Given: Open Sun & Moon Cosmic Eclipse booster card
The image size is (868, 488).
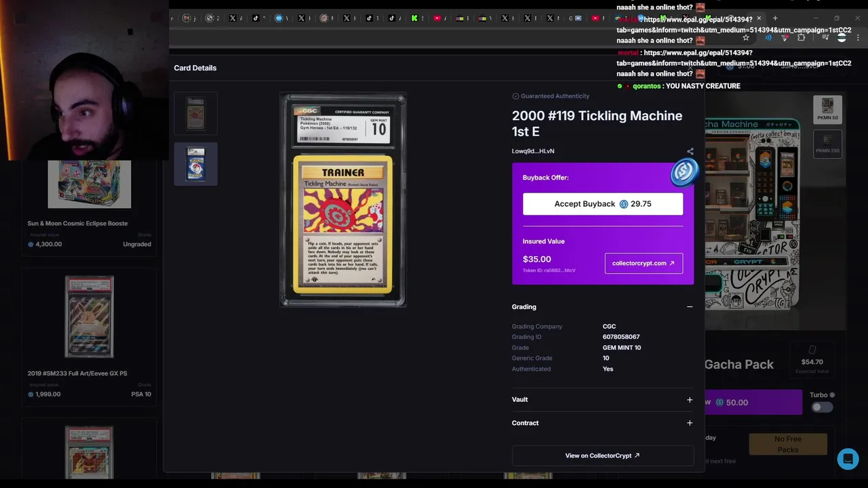Looking at the screenshot, I should pyautogui.click(x=90, y=207).
